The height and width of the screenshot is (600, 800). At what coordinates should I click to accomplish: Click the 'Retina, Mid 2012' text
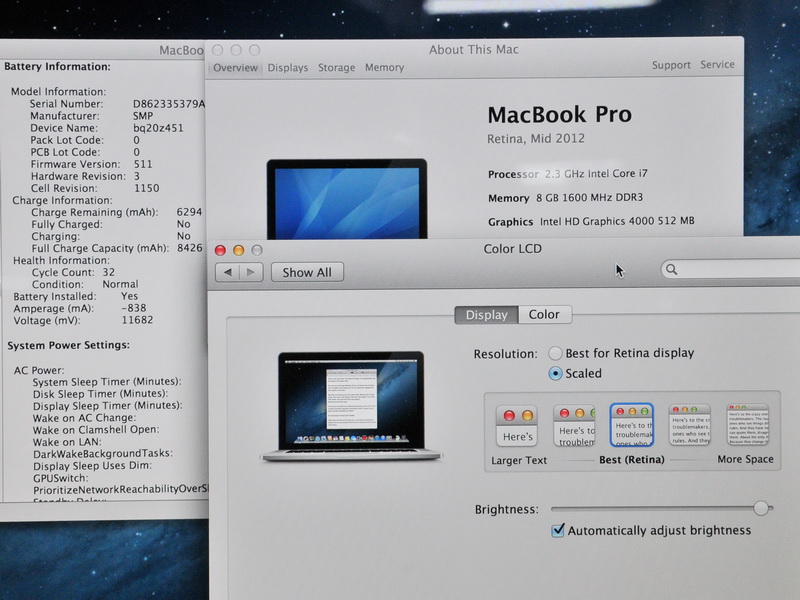click(x=536, y=139)
